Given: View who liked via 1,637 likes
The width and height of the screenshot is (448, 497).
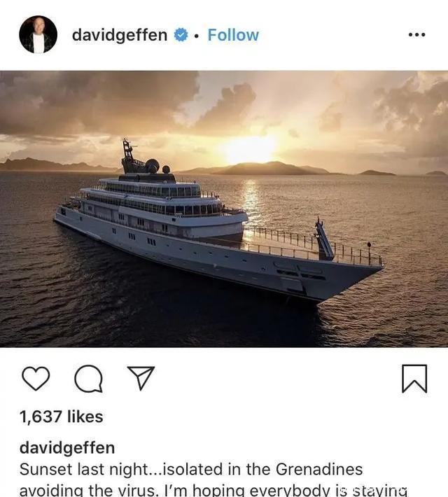Looking at the screenshot, I should [61, 416].
